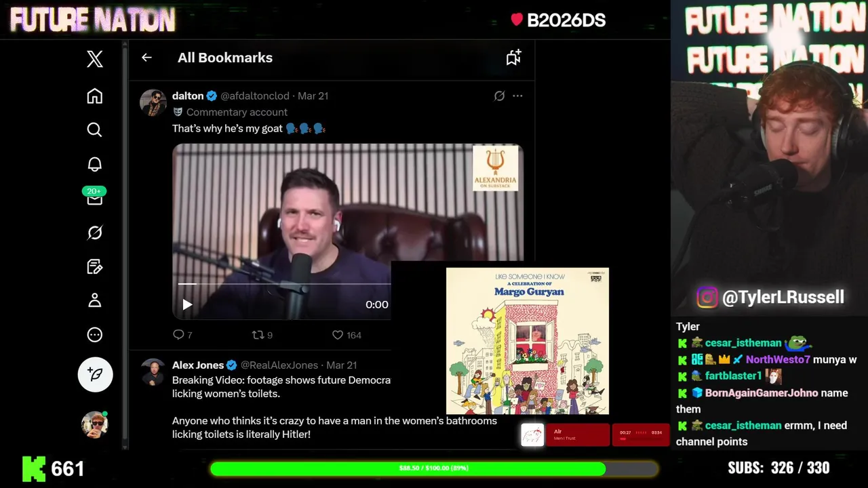Click the red heart beside B2026DS
Viewport: 868px width, 488px height.
(517, 20)
